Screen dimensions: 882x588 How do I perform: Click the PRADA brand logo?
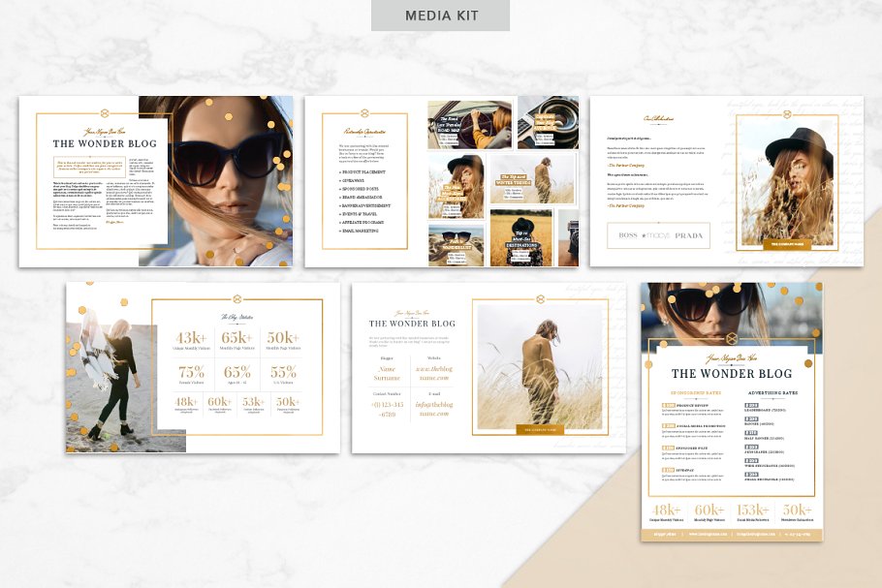pyautogui.click(x=689, y=235)
